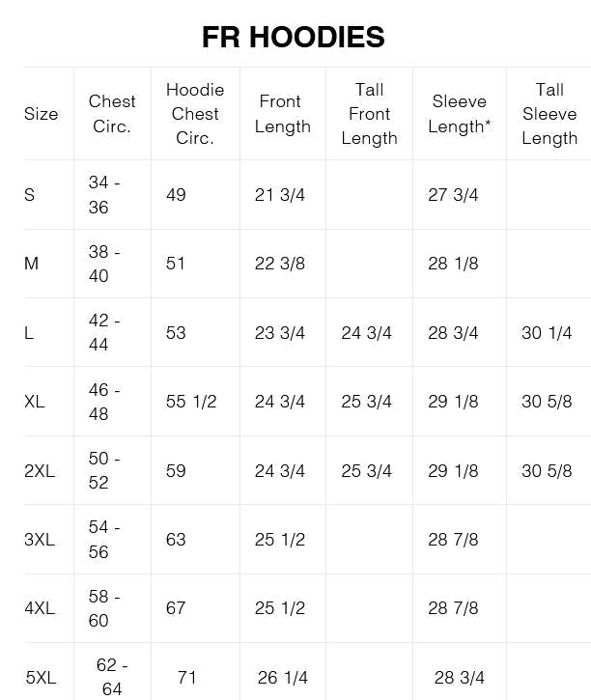Click the Tall Front Length header
Screen dimensions: 591x700
(370, 114)
